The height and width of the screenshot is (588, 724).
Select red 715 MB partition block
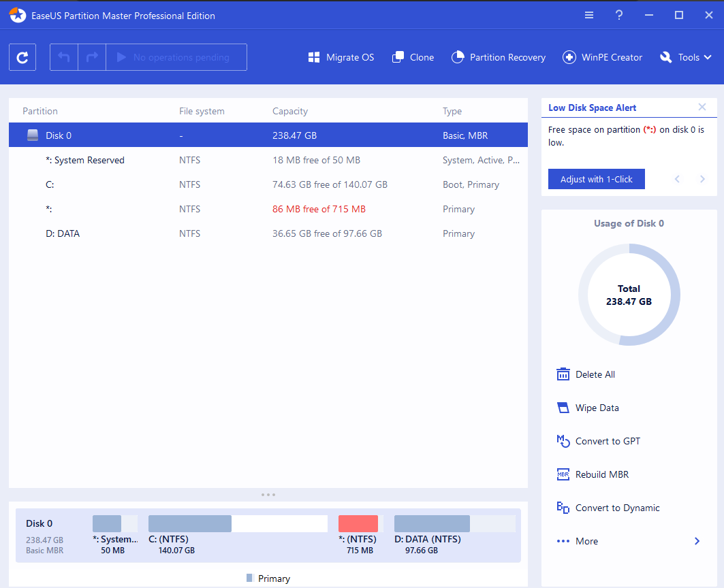tap(358, 524)
